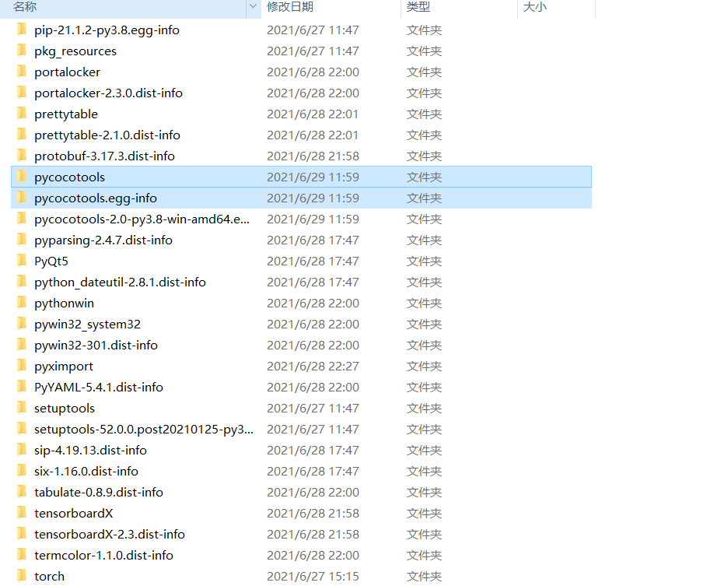Click the PyQt5 folder icon
Screen dimensions: 728x586
click(21, 261)
